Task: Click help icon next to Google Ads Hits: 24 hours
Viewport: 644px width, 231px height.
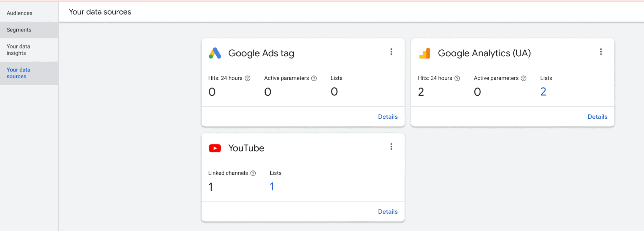Action: [247, 78]
